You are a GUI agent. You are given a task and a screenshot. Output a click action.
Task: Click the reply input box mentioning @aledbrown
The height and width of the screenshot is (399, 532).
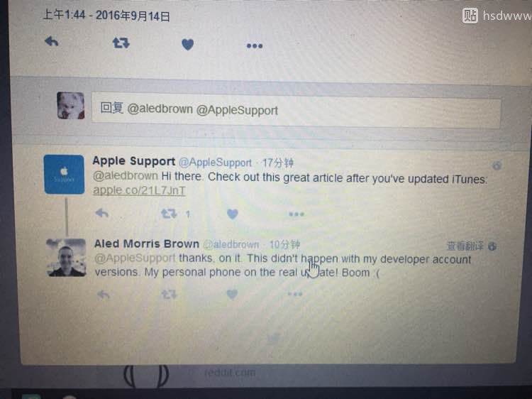click(x=297, y=110)
